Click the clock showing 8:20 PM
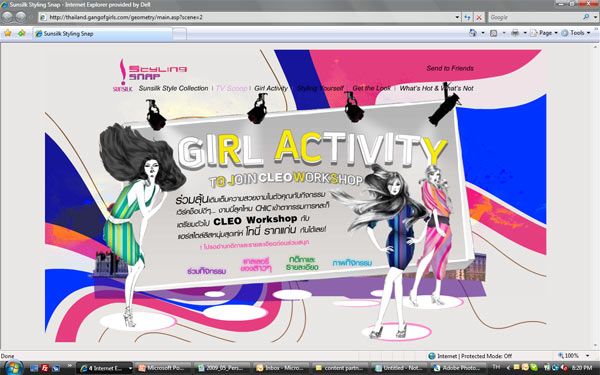The height and width of the screenshot is (375, 600). tap(582, 368)
